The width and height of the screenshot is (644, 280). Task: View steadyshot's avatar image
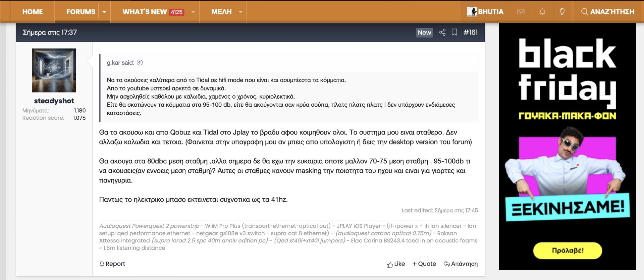pyautogui.click(x=54, y=70)
